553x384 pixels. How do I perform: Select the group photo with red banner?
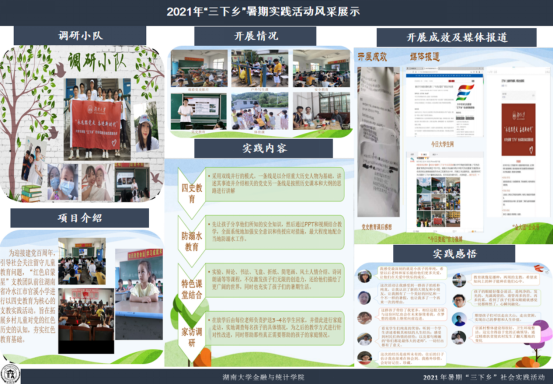tap(98, 120)
